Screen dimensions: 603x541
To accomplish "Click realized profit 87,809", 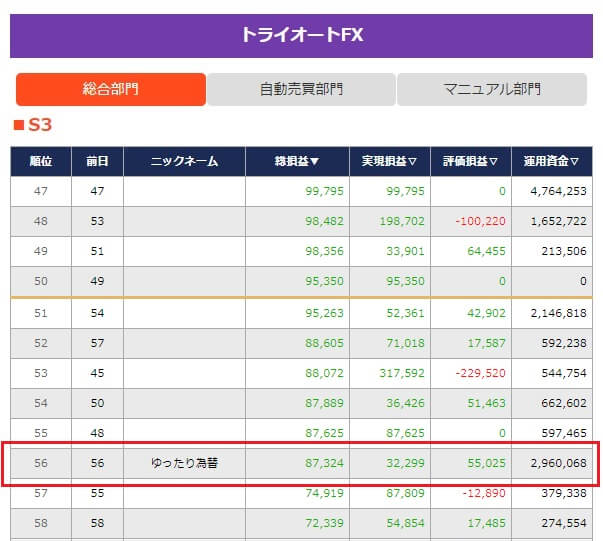I will (x=405, y=493).
